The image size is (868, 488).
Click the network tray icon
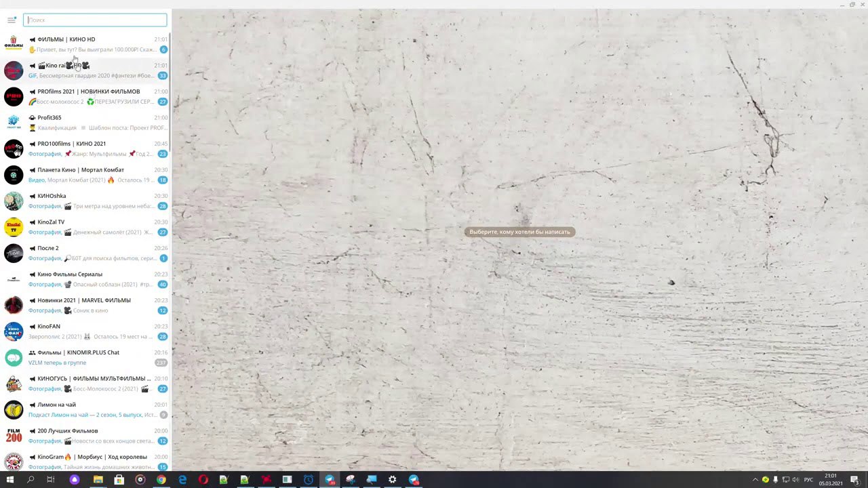coord(785,480)
